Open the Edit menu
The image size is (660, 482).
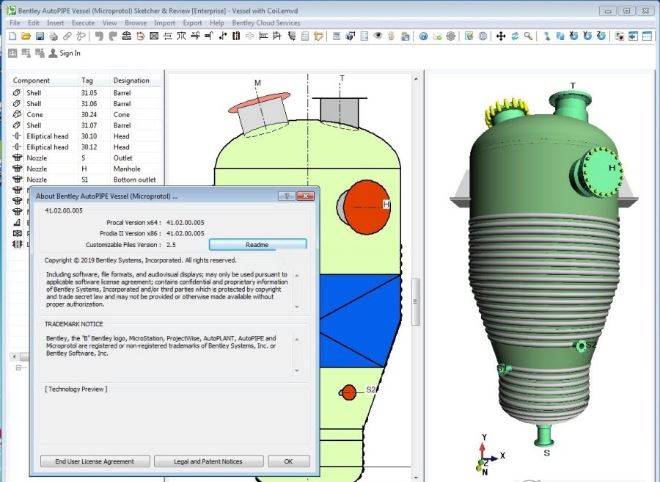(33, 23)
